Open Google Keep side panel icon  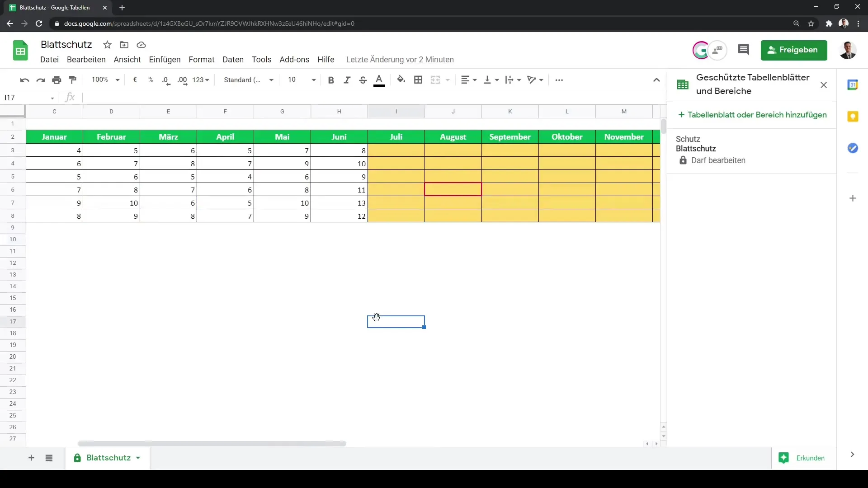tap(853, 117)
